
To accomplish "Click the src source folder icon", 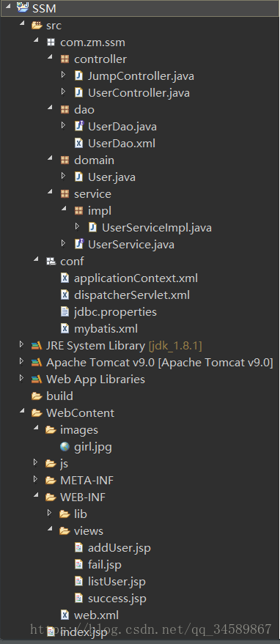I will pos(37,26).
